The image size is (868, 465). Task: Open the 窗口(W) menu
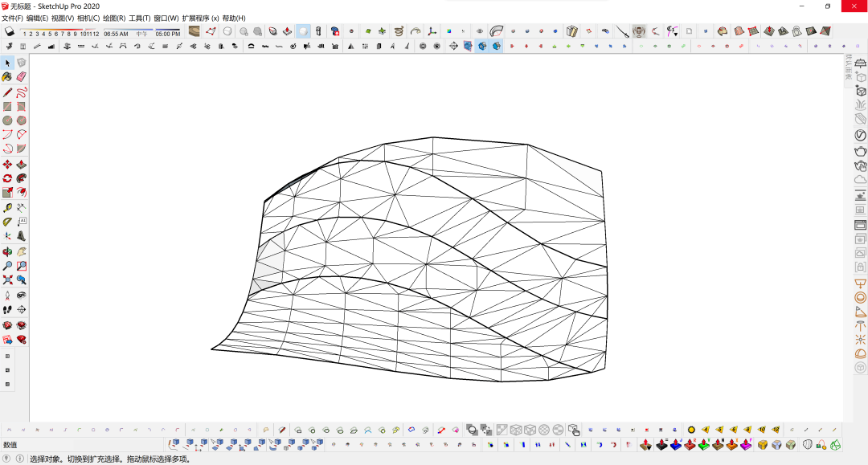(x=166, y=18)
